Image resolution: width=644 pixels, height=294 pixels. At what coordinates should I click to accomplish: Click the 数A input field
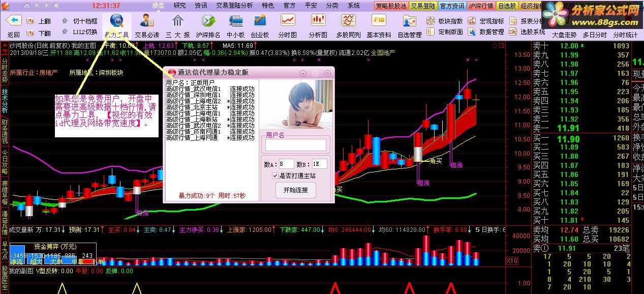(286, 164)
